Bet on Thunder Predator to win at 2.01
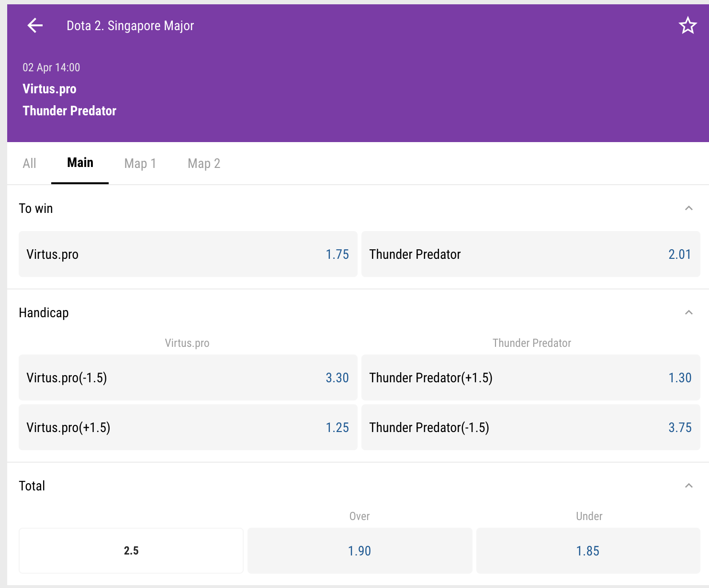This screenshot has height=588, width=709. click(531, 254)
